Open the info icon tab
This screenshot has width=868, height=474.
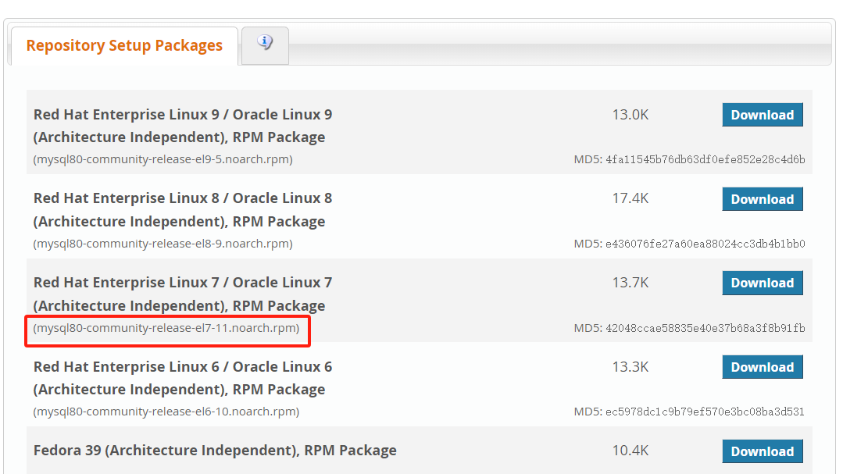265,44
